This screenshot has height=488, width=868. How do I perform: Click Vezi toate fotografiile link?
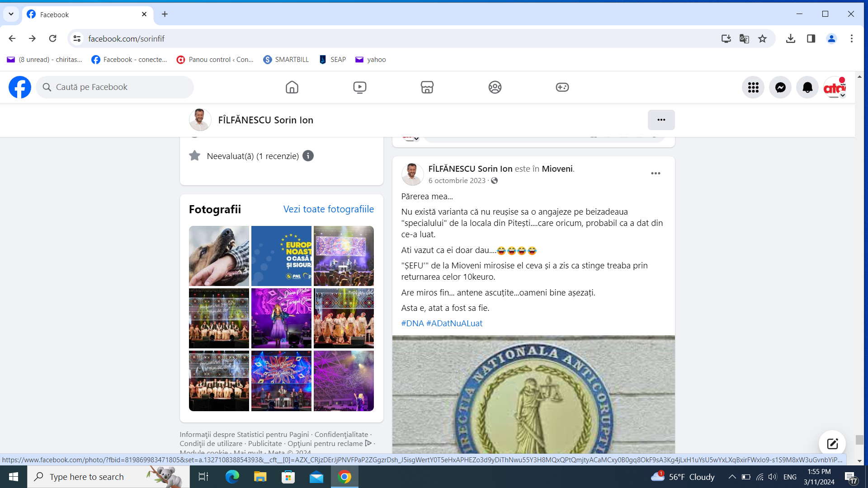[328, 209]
